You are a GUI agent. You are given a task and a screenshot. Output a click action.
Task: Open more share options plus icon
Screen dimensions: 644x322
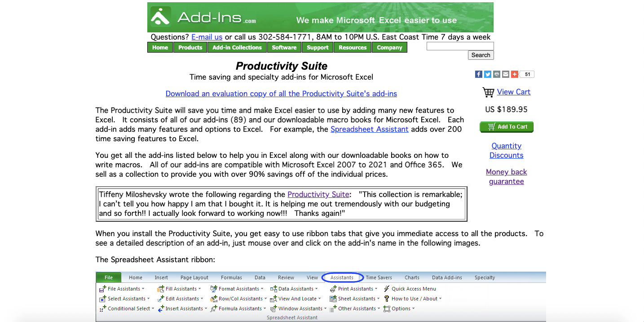click(x=515, y=74)
